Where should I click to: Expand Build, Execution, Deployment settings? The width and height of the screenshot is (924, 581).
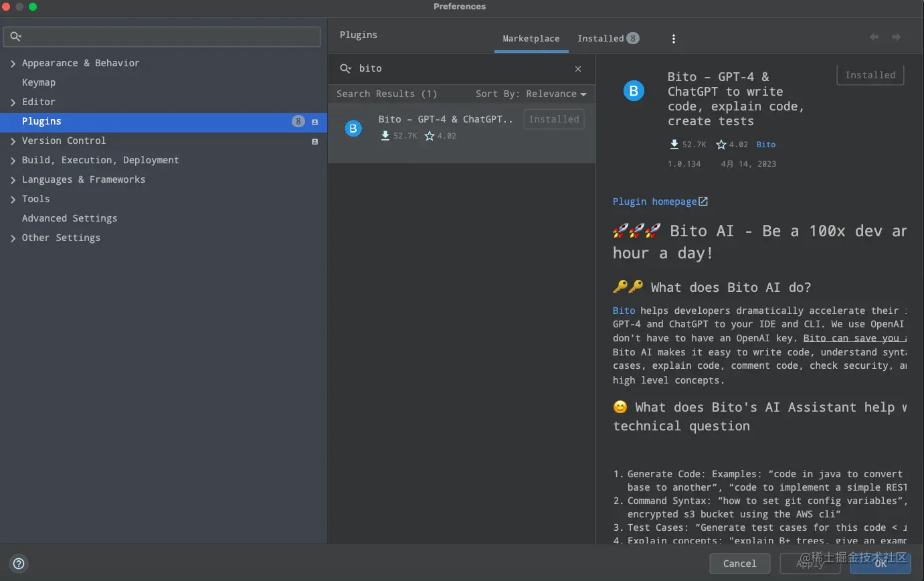click(13, 161)
